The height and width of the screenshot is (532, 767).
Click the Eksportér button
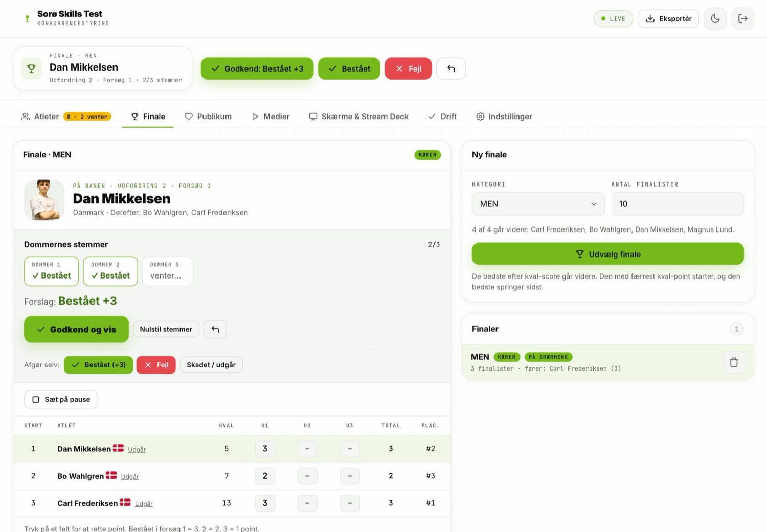coord(668,19)
